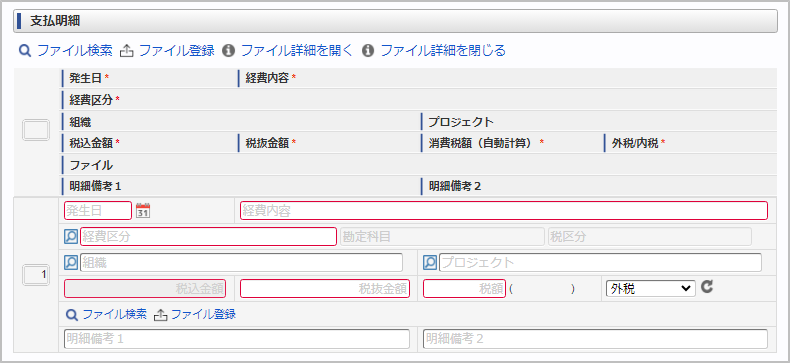Open the 発生日 calendar picker icon
Screen dimensions: 790x363
144,211
